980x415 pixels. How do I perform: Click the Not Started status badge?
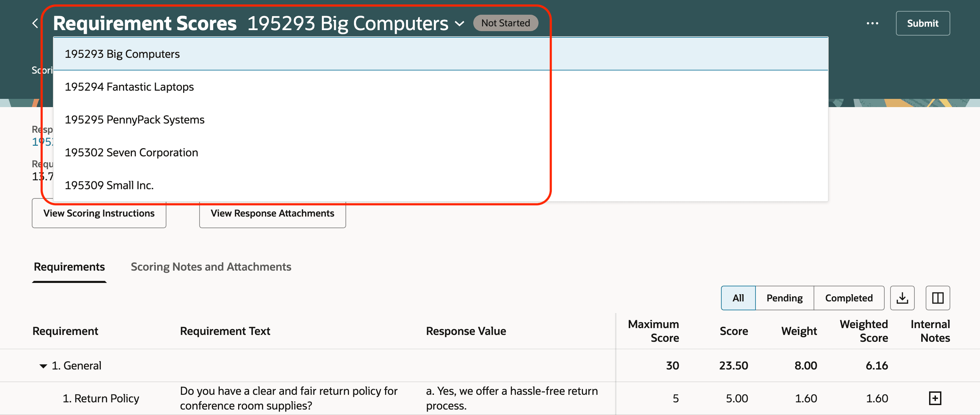(x=506, y=23)
